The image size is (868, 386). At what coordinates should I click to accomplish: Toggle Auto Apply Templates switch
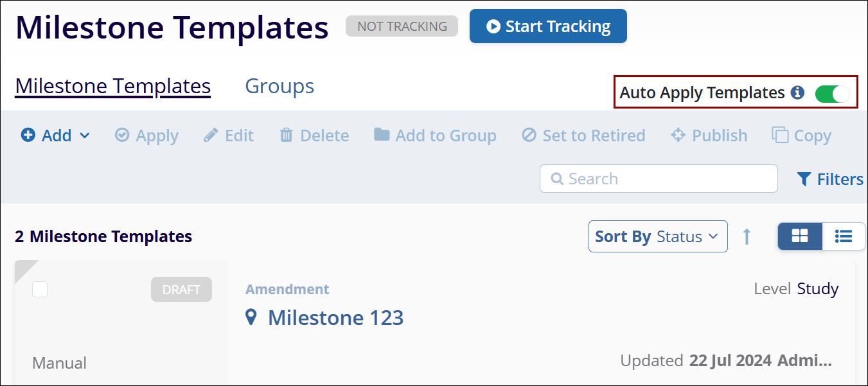832,93
